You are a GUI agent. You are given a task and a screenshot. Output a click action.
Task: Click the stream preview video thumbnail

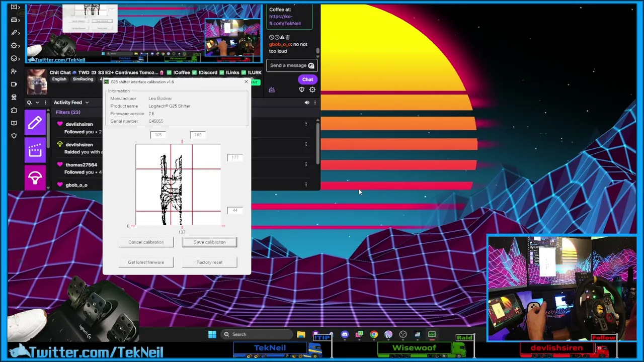144,34
